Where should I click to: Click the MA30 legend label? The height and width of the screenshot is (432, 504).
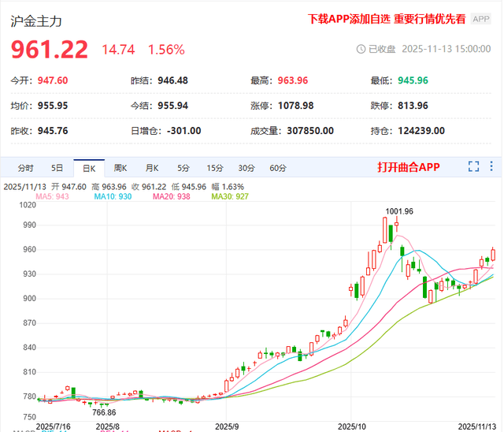click(229, 196)
